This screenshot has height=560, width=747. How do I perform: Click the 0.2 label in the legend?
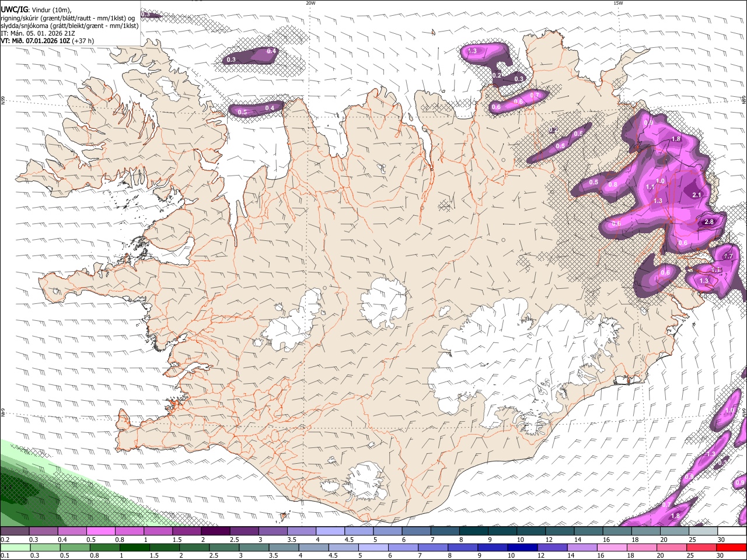[x=4, y=540]
